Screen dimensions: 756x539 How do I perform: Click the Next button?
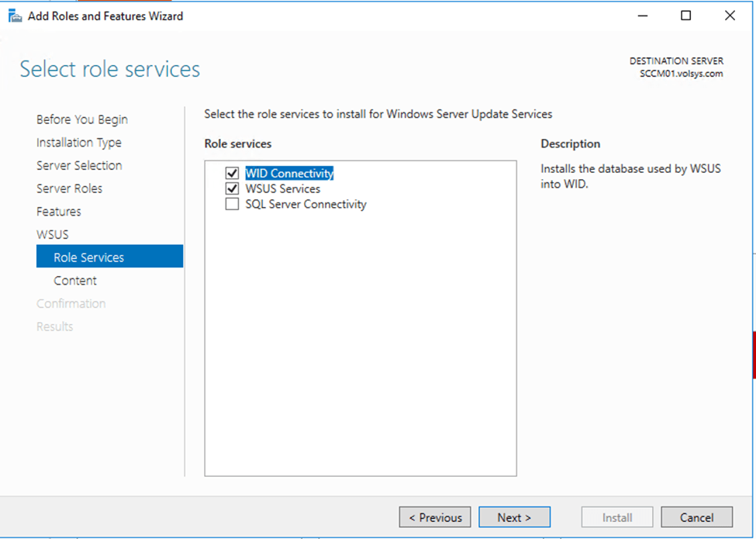[x=514, y=517]
